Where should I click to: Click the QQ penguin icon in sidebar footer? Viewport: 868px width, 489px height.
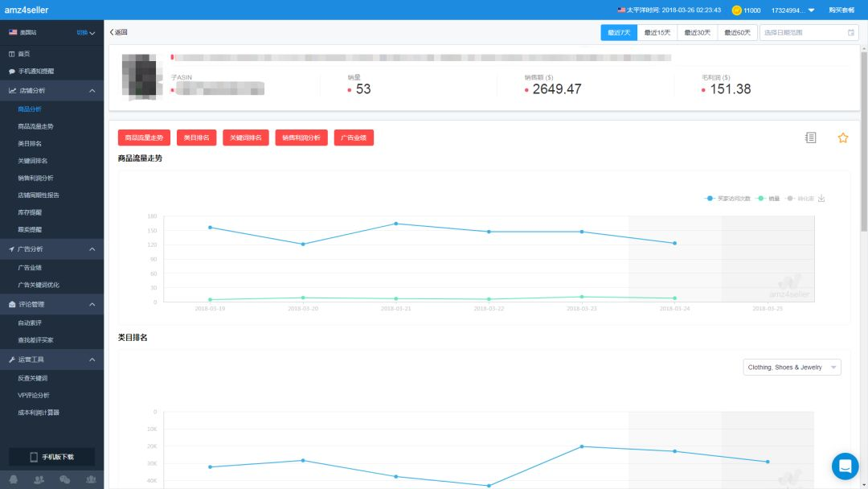pos(14,479)
